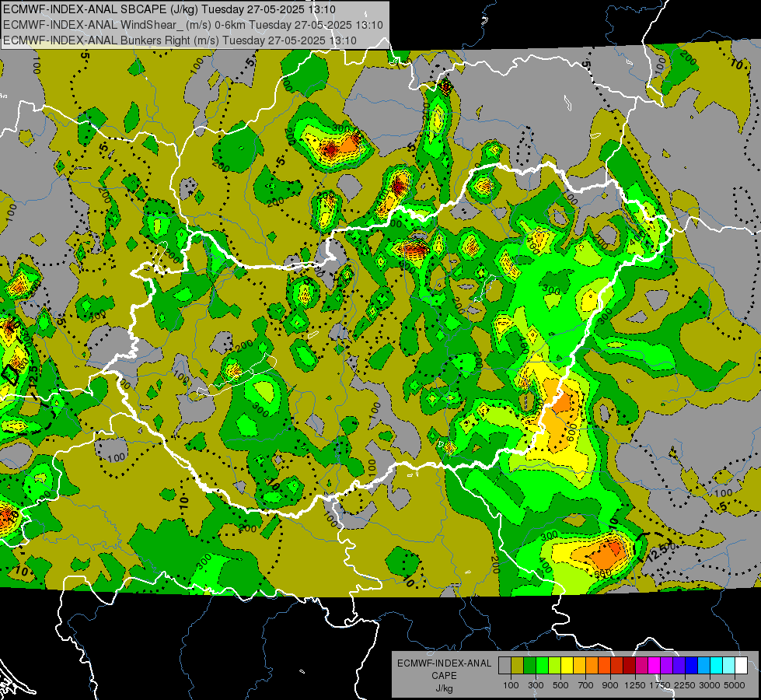Click the gray legend swatch below 100
The image size is (761, 700).
504,666
